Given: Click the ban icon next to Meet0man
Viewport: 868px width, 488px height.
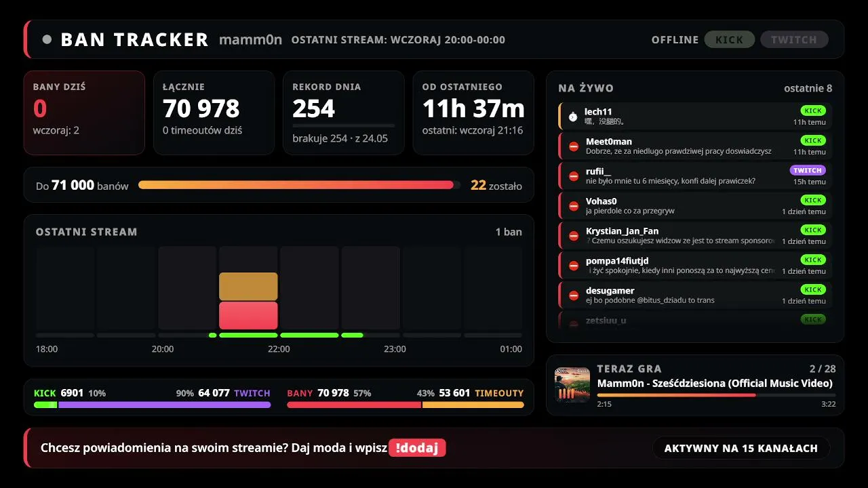Looking at the screenshot, I should 574,146.
